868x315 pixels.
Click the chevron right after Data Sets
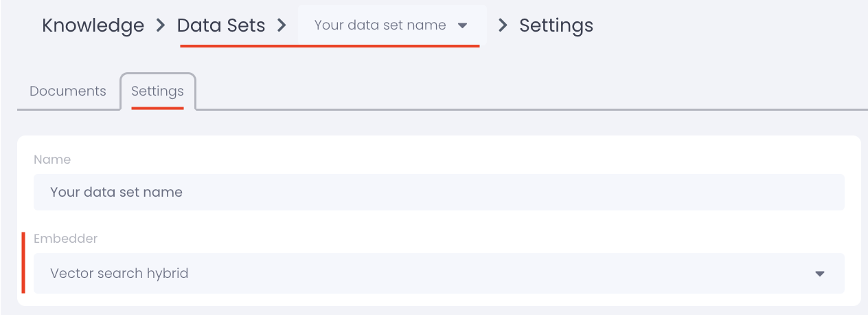click(x=281, y=25)
